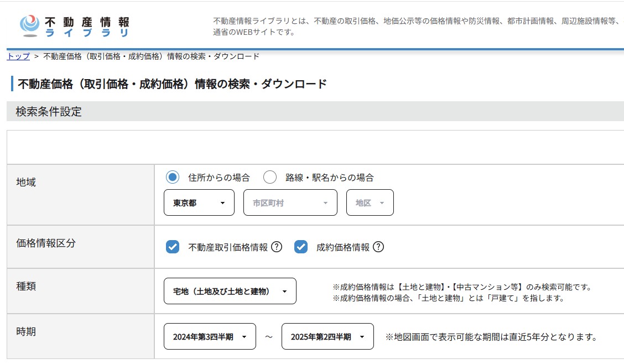
Task: Click the 不動産情報ライブラリ logo icon
Action: 30,25
